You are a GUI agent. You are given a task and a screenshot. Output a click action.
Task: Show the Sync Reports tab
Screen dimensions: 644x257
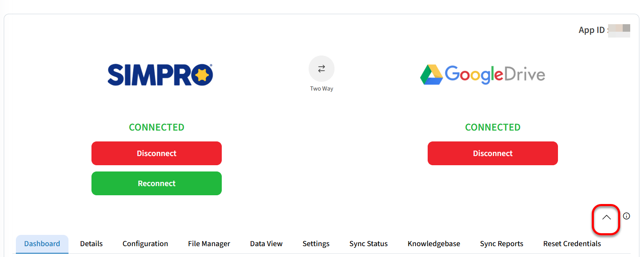click(501, 244)
